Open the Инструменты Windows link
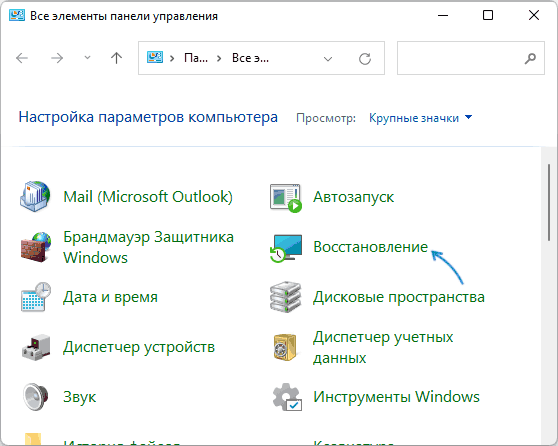 (396, 397)
